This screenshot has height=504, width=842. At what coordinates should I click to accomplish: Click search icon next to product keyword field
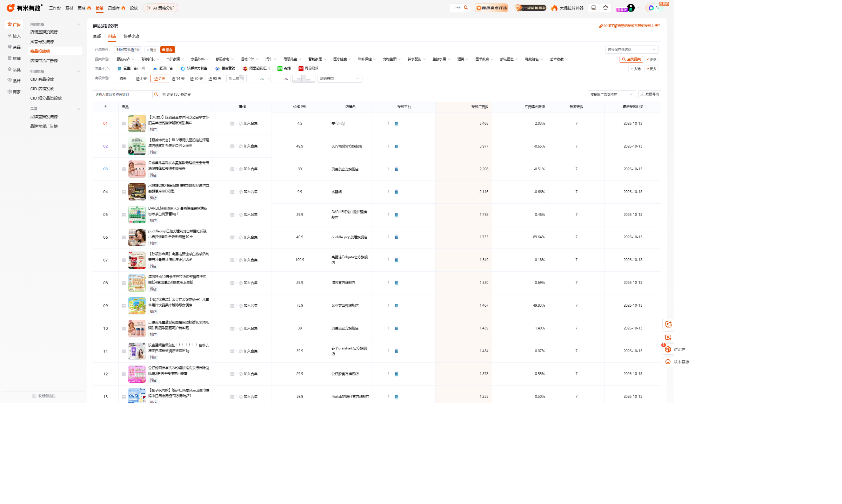[x=156, y=94]
